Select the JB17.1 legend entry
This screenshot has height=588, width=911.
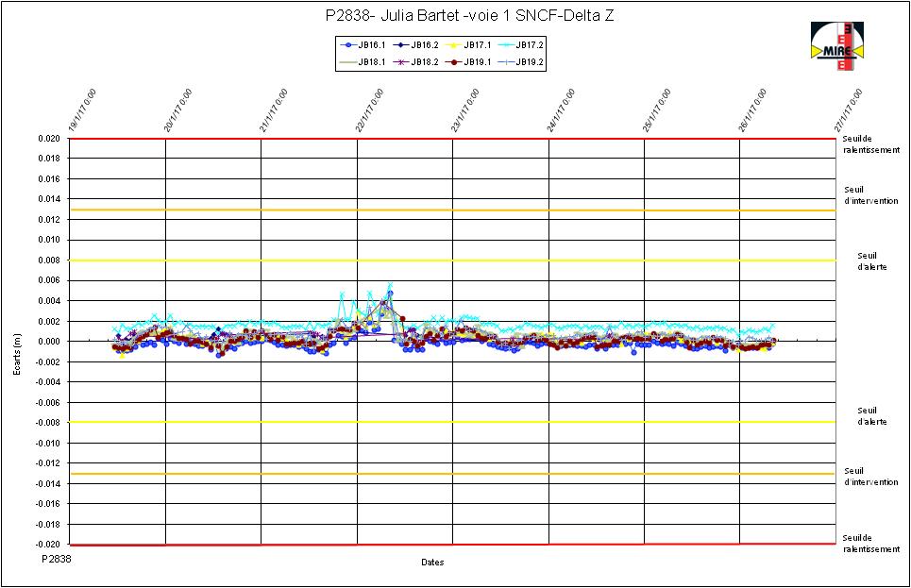pos(469,44)
